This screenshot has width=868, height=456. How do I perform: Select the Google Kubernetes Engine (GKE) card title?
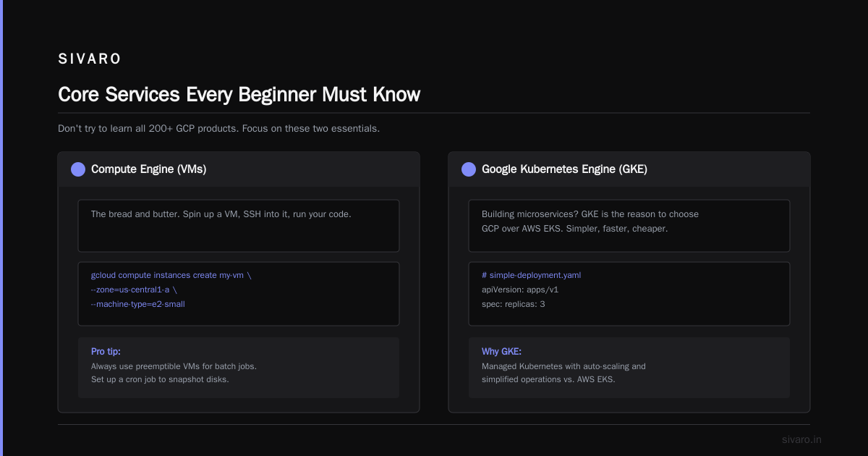(x=564, y=169)
